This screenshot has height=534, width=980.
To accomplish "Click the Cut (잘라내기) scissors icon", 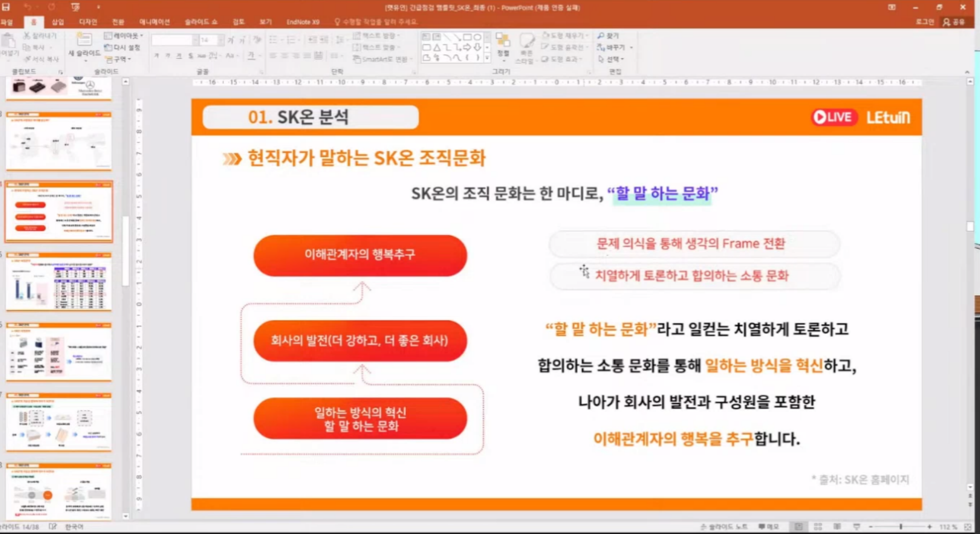I will [x=27, y=35].
